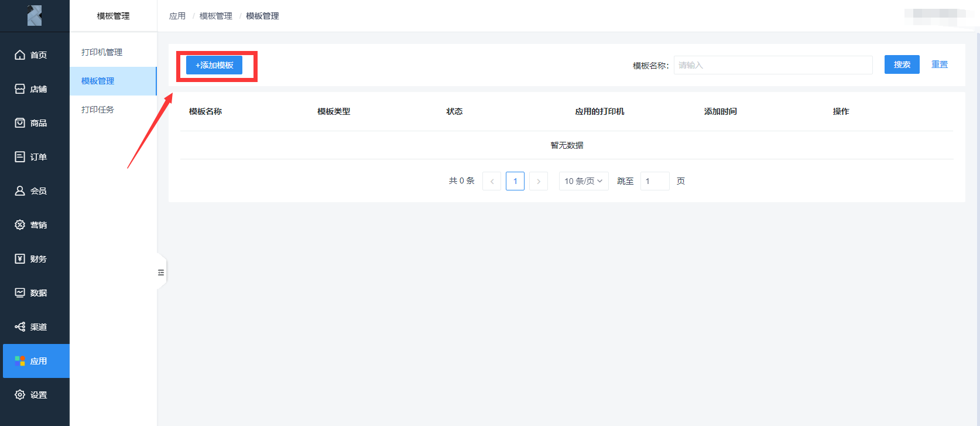Click the members (会员) person icon
The image size is (980, 426).
[x=20, y=191]
